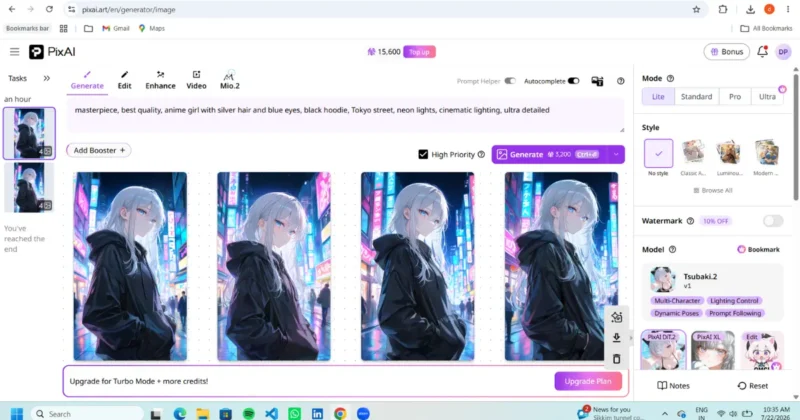The image size is (800, 420).
Task: Select Lite mode
Action: [x=658, y=96]
